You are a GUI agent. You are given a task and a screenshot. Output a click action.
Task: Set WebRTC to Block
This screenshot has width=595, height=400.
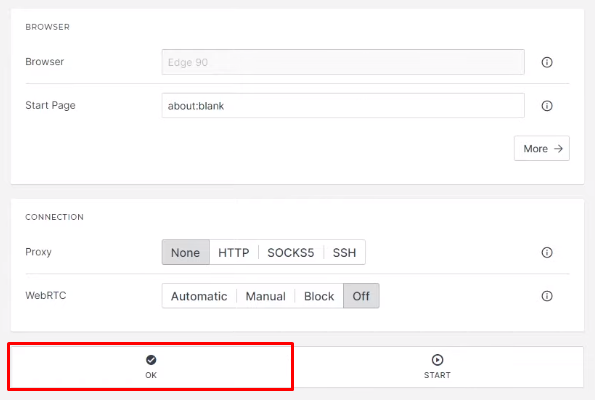tap(319, 296)
